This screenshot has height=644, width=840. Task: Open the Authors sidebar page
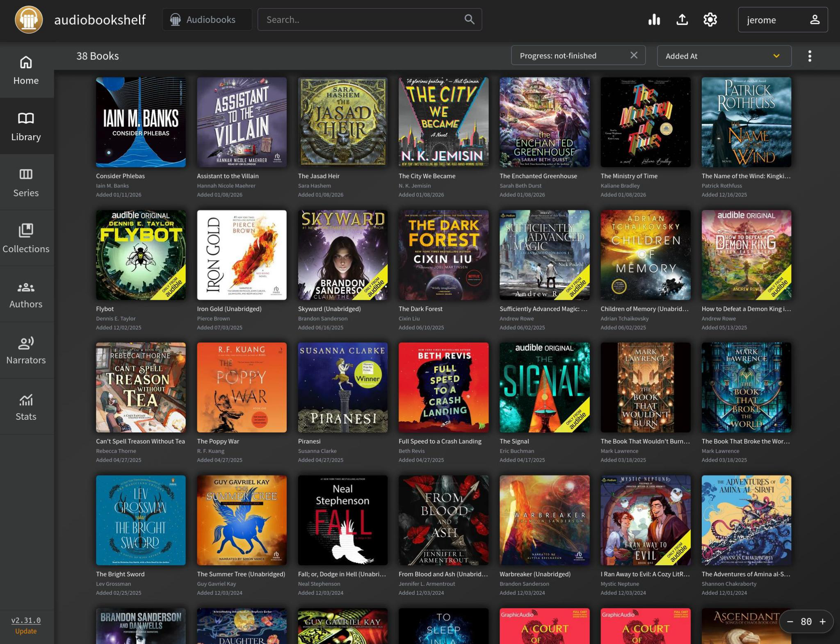26,294
